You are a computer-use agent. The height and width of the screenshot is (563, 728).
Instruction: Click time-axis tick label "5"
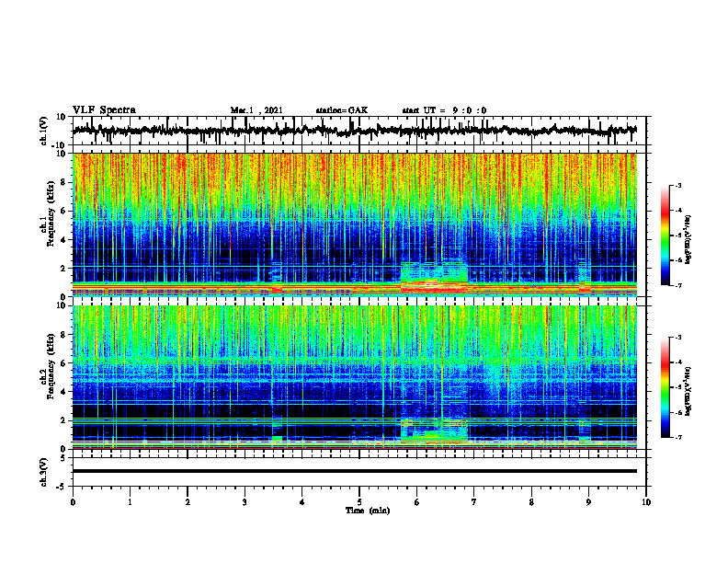pos(359,502)
